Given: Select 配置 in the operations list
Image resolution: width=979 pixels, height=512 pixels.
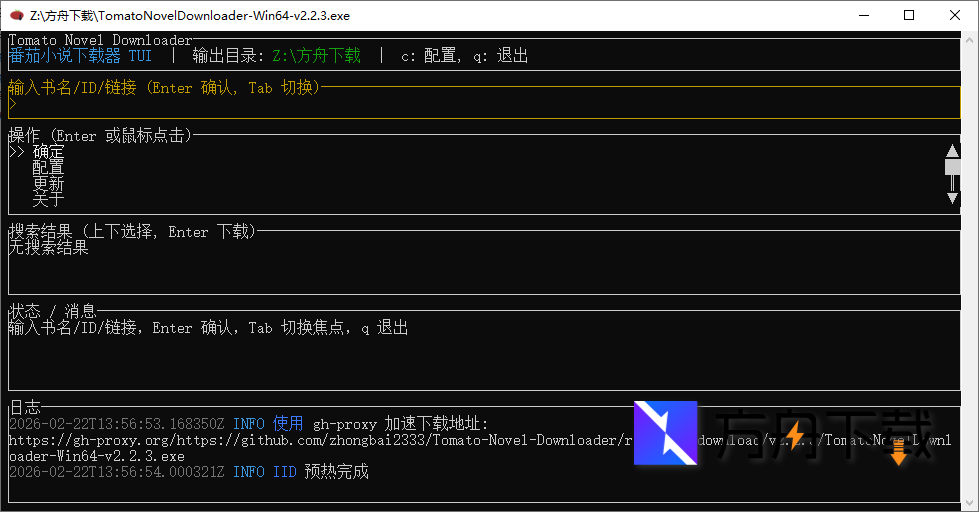Looking at the screenshot, I should (x=48, y=168).
